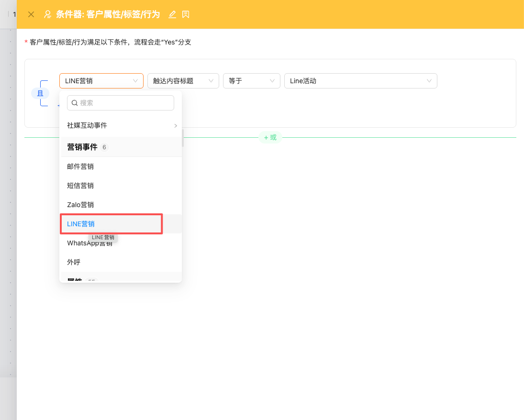Click the note icon next to pencil

(186, 14)
